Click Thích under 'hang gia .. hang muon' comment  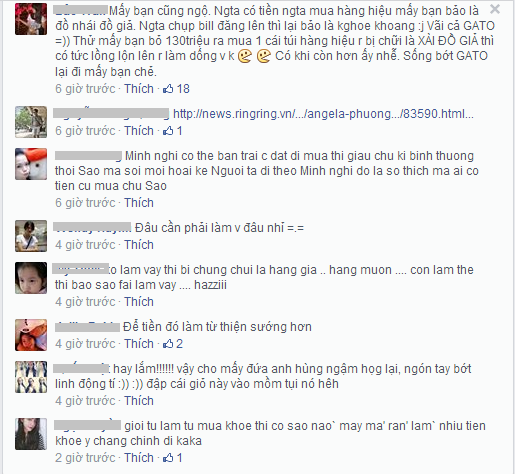pos(139,302)
